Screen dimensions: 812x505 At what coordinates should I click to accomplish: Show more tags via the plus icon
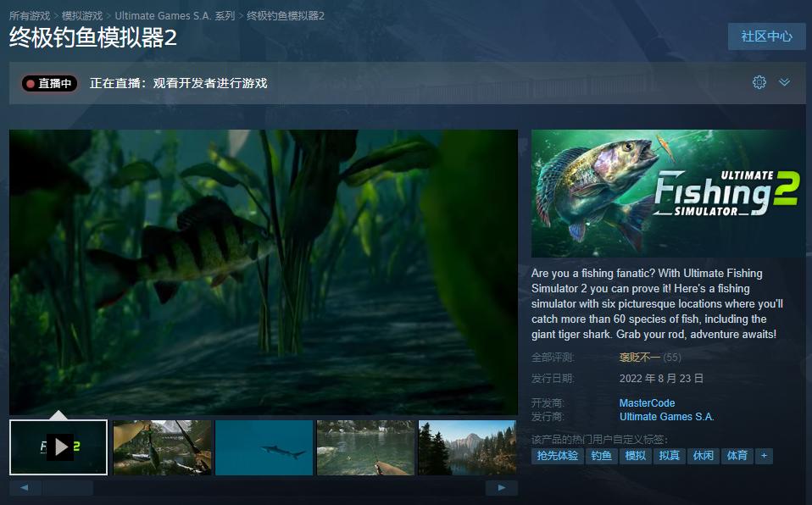(763, 455)
